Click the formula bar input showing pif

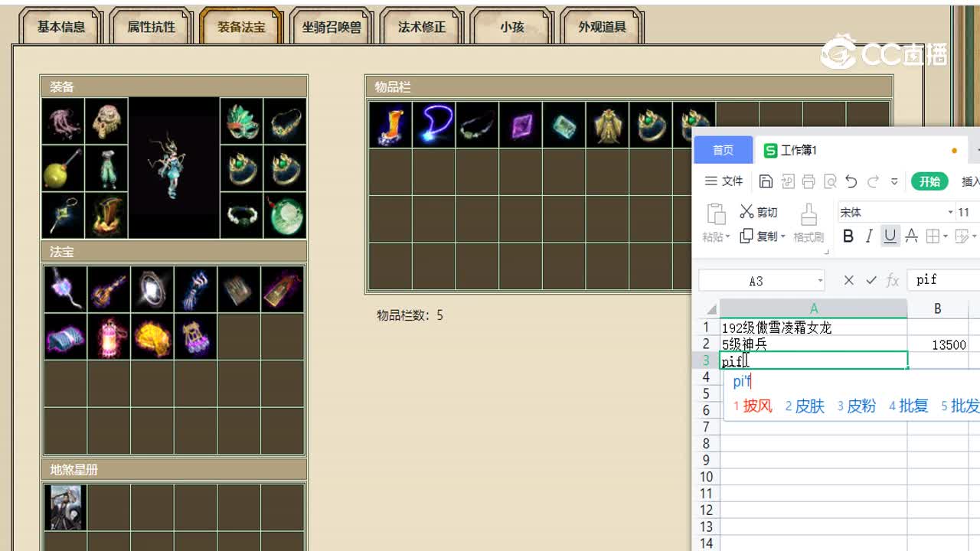943,280
